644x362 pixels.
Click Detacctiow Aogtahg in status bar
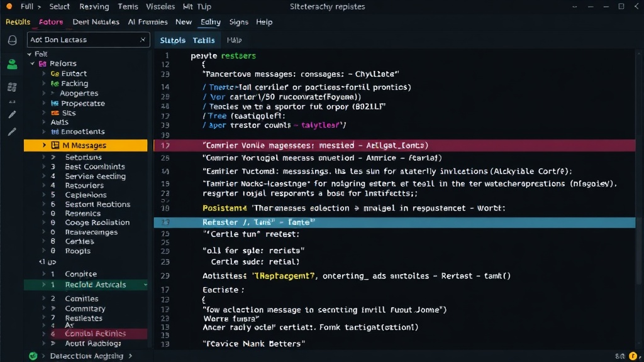[87, 356]
